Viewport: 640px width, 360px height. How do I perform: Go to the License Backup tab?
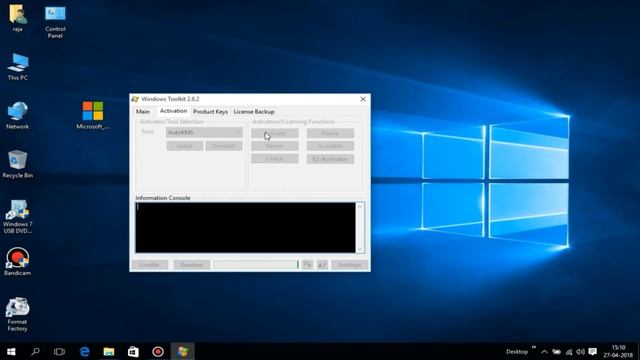(254, 111)
